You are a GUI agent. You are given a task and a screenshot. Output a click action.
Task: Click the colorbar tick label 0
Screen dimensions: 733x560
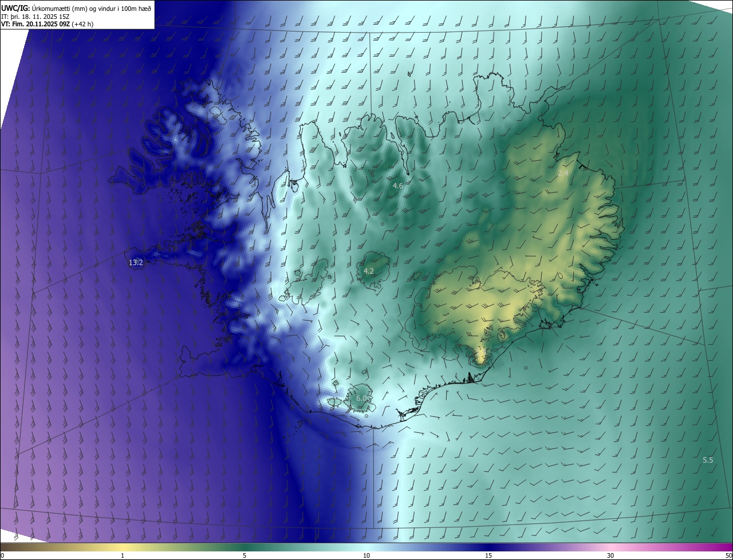pos(2,555)
